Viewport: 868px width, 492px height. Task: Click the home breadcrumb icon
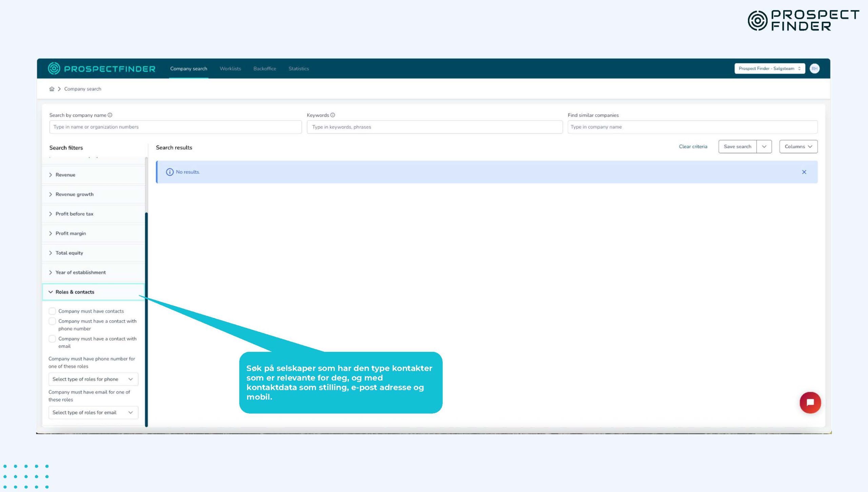pyautogui.click(x=52, y=89)
